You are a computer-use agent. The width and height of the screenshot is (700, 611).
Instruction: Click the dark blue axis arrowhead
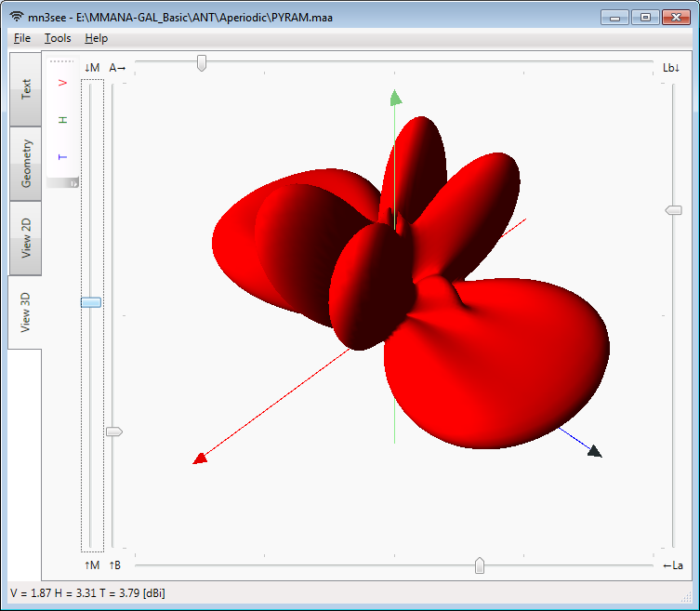[x=595, y=451]
